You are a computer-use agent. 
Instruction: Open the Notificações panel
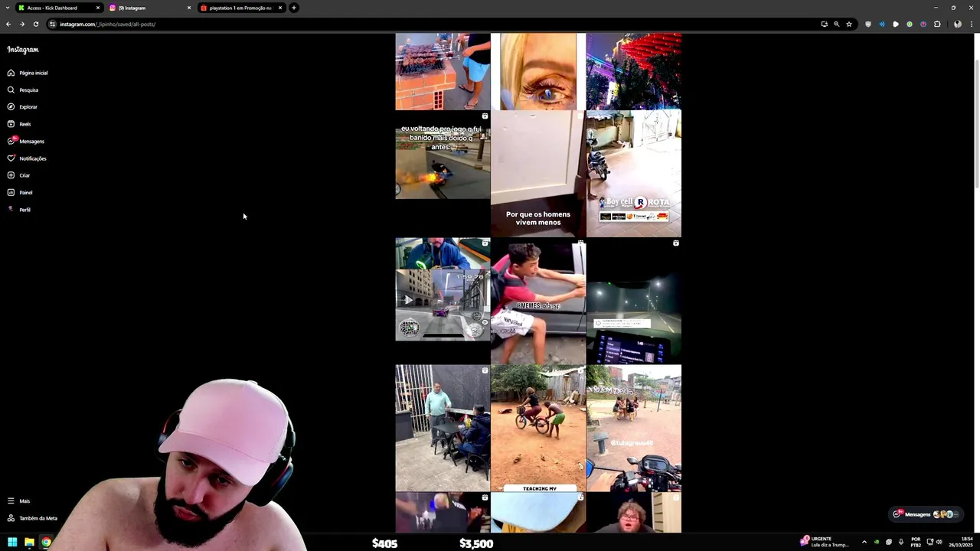[x=27, y=158]
